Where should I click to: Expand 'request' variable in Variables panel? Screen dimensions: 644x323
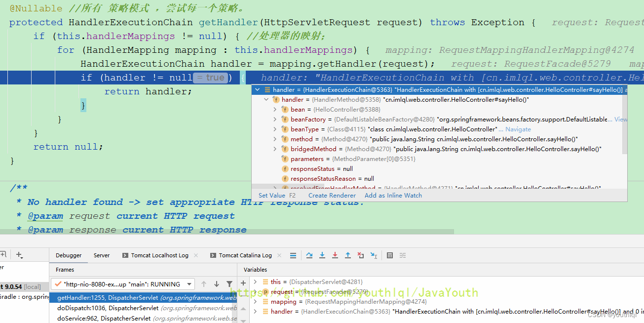tap(255, 292)
